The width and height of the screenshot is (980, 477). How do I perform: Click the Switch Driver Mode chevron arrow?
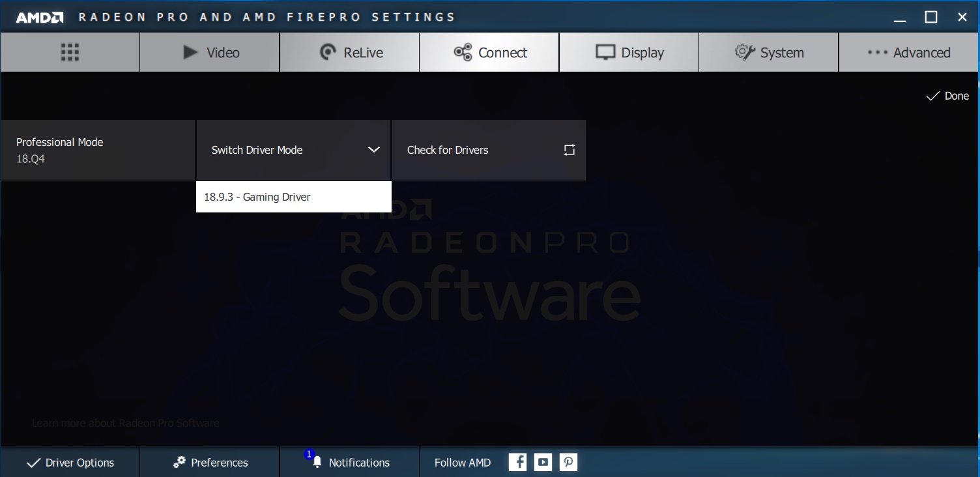click(373, 150)
